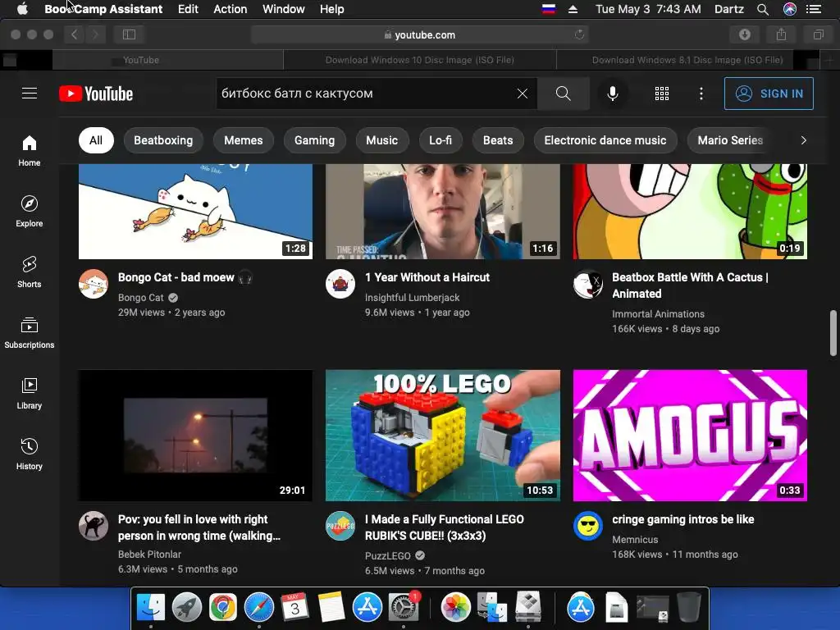Show more filter chips with right arrow
Image resolution: width=840 pixels, height=630 pixels.
click(x=803, y=140)
